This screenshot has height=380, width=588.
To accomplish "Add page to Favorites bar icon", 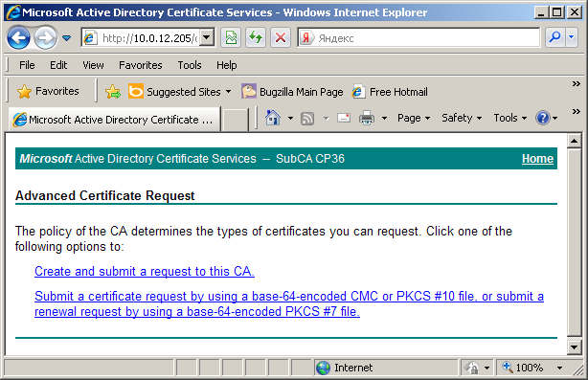I will pyautogui.click(x=113, y=92).
